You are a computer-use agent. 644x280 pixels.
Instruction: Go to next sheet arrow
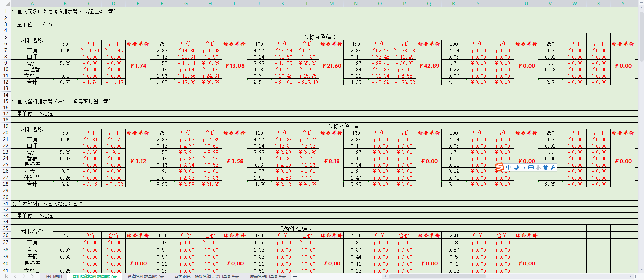click(24, 276)
